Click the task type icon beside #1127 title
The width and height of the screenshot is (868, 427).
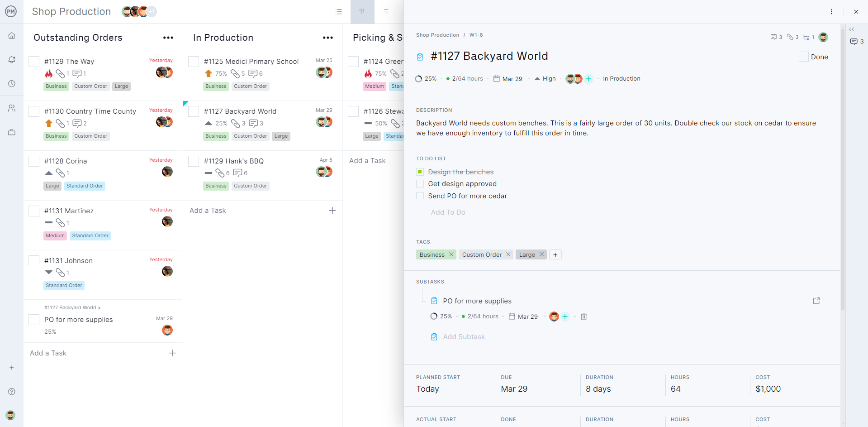(x=420, y=57)
